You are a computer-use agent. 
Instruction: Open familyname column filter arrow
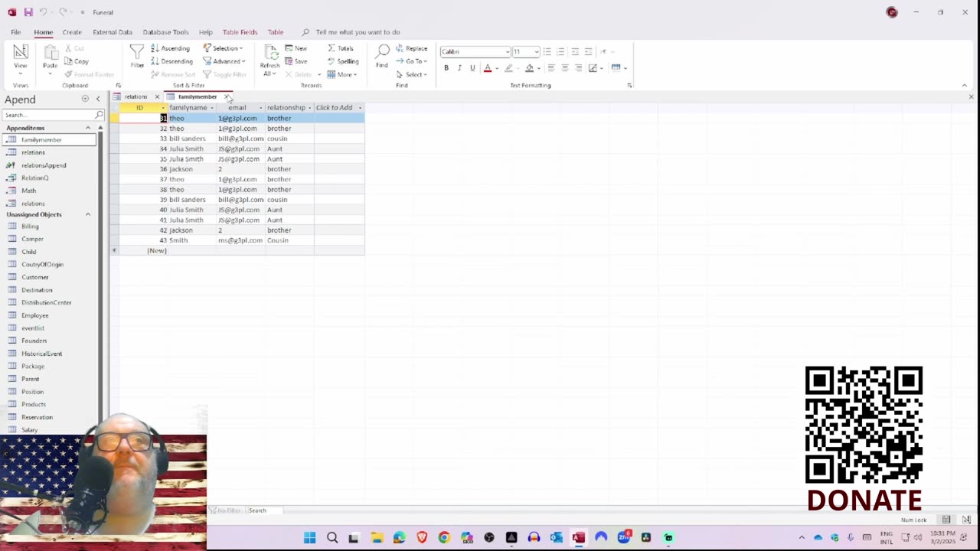click(x=211, y=108)
